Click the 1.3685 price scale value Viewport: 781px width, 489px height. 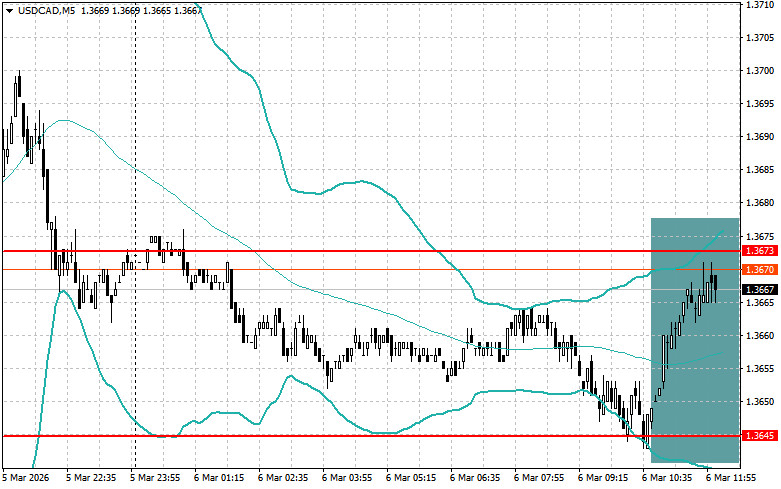[x=760, y=170]
